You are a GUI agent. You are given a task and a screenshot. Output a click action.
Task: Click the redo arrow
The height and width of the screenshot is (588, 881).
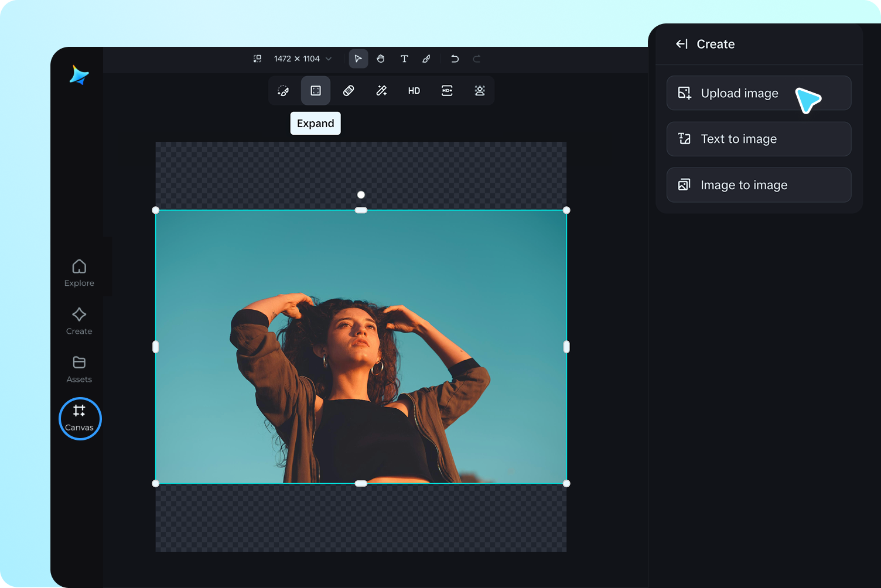477,59
